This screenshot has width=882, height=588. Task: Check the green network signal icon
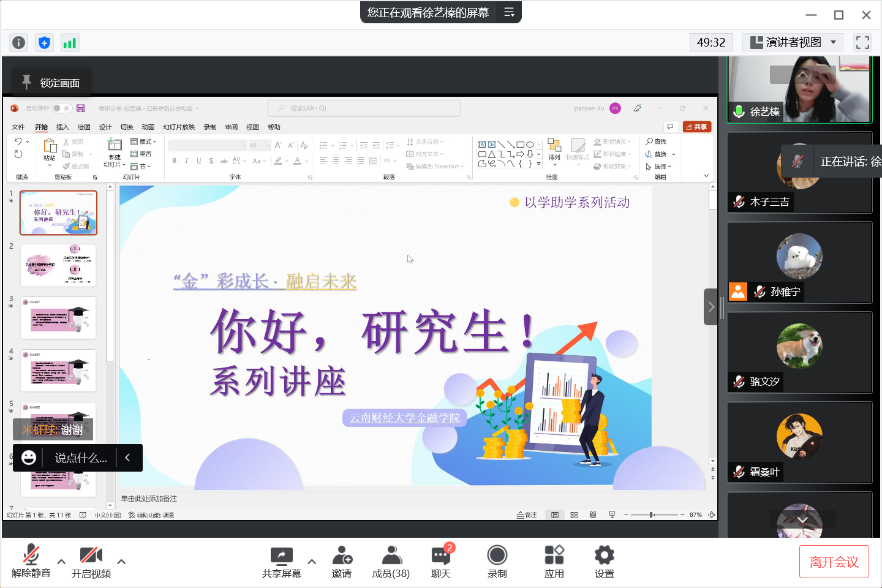[x=70, y=42]
